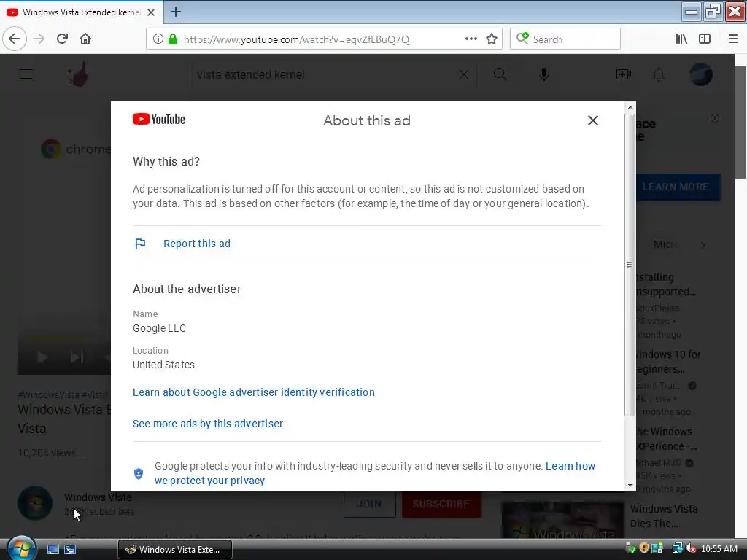Open See more ads by this advertiser
The width and height of the screenshot is (747, 560).
point(208,424)
